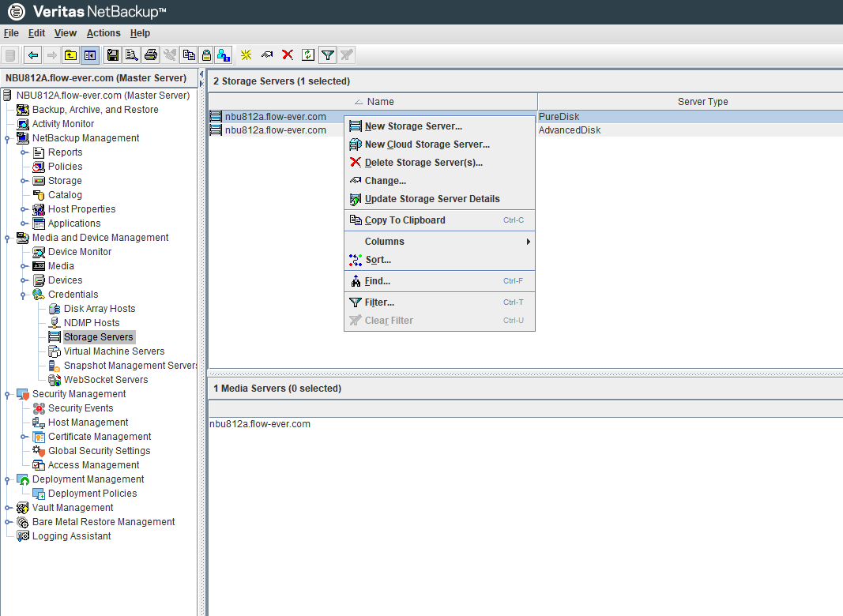Click the Print toolbar icon

pyautogui.click(x=151, y=54)
